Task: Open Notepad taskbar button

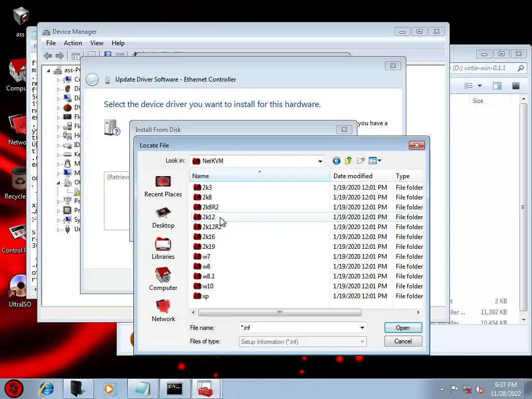Action: click(142, 389)
